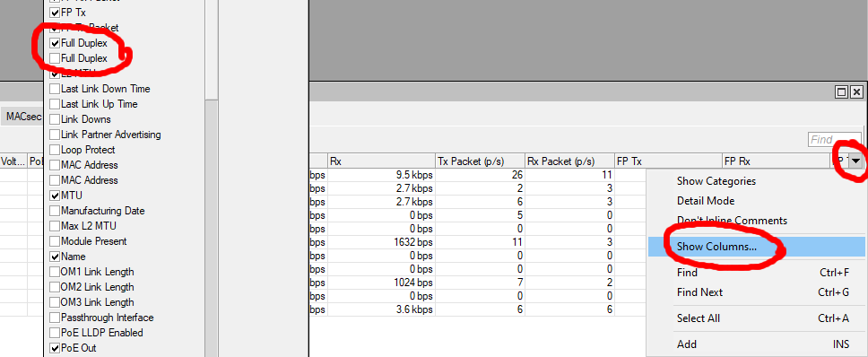Enable the OM2 Link Length column
The height and width of the screenshot is (357, 868).
[x=54, y=287]
